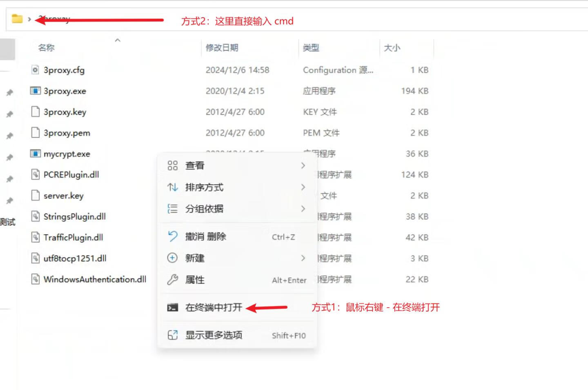Viewport: 588px width, 390px height.
Task: Click the date 2024/12/6 14:58
Action: coord(237,70)
